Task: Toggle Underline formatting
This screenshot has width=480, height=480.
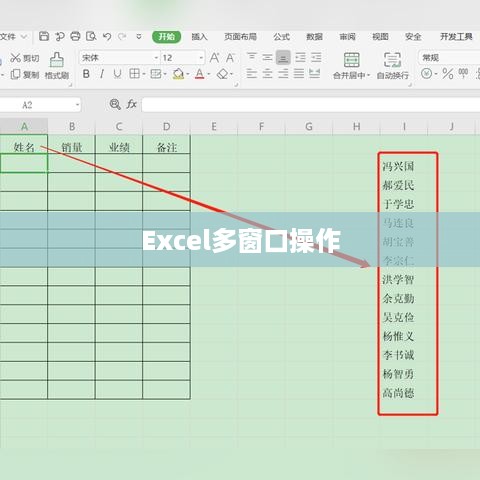Action: click(x=117, y=74)
